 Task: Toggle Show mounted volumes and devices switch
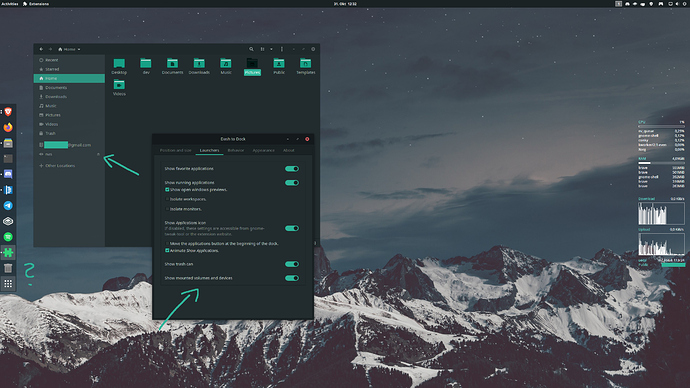click(x=292, y=278)
